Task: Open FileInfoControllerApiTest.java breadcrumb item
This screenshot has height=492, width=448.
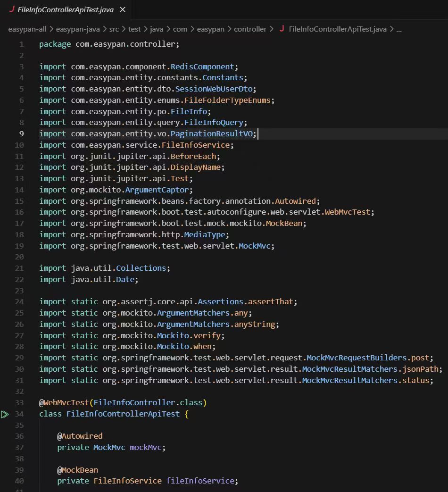Action: (x=338, y=29)
